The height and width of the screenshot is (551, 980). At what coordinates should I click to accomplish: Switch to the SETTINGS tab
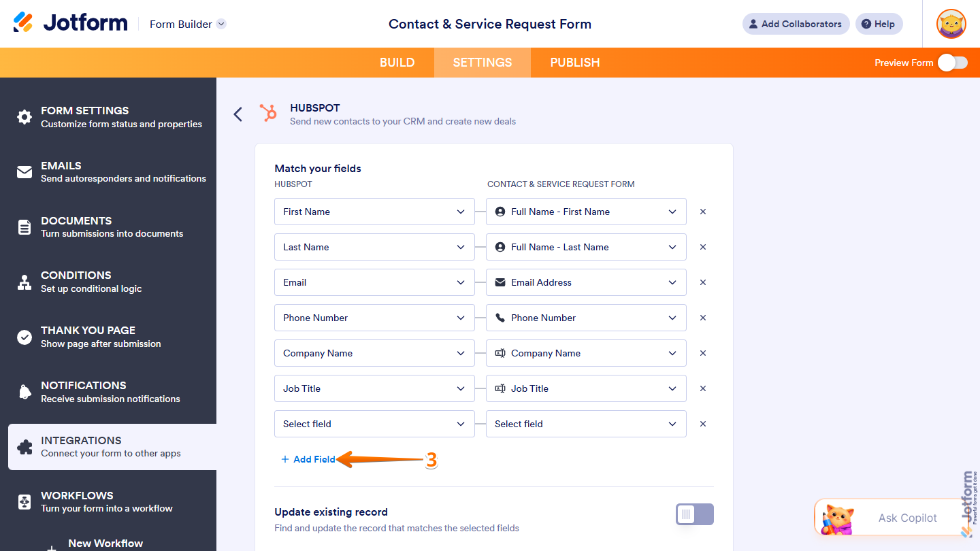(483, 63)
